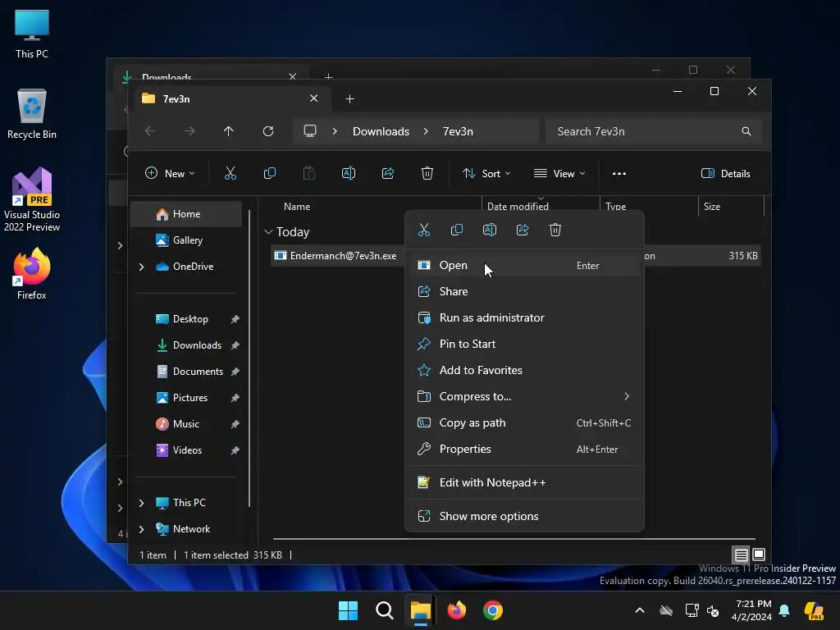
Task: Expand the OneDrive tree node
Action: 141,267
